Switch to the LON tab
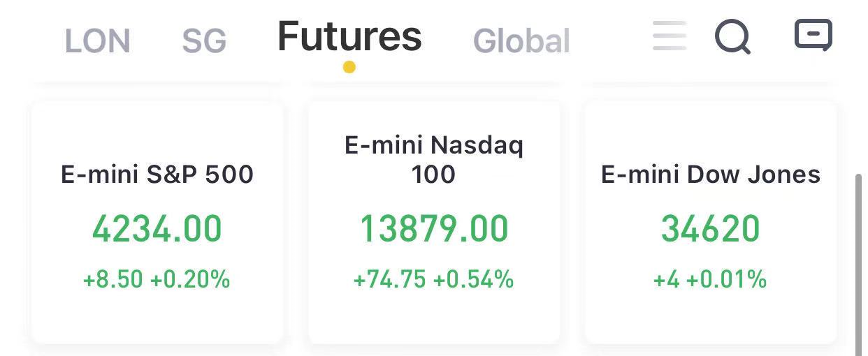 coord(98,41)
